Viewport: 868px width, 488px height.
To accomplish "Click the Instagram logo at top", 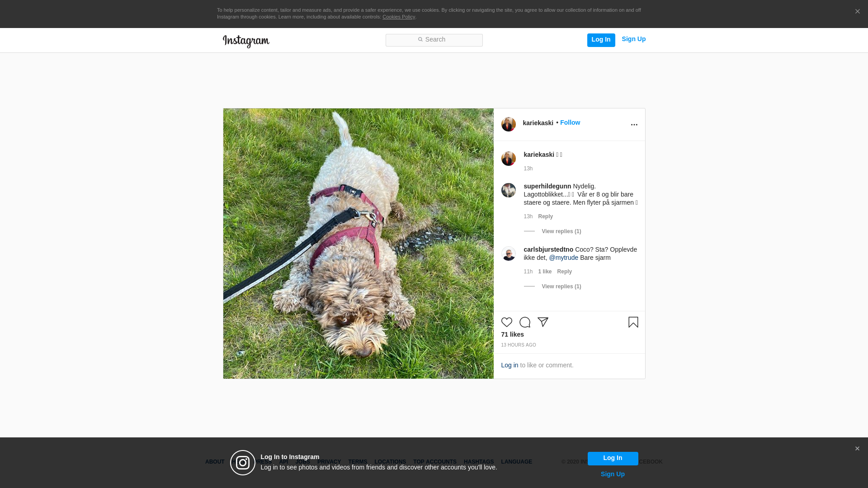I will [246, 41].
